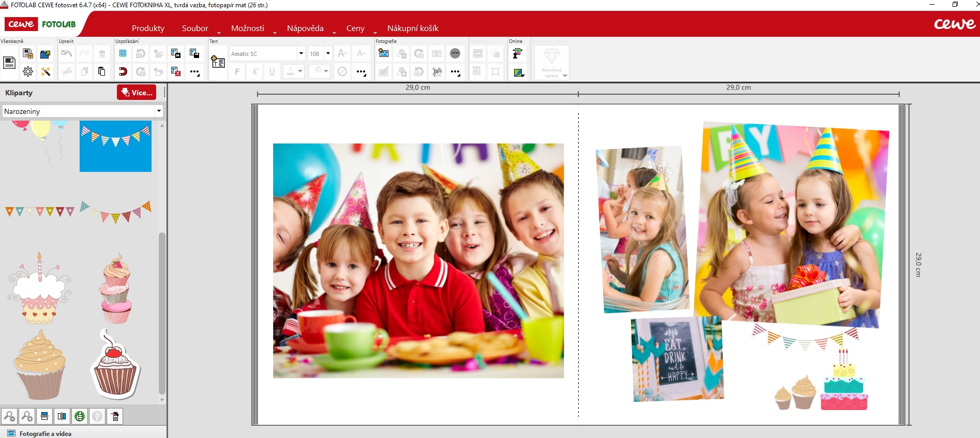This screenshot has height=438, width=980.
Task: Toggle the gray smiley face icon
Action: pos(455,53)
